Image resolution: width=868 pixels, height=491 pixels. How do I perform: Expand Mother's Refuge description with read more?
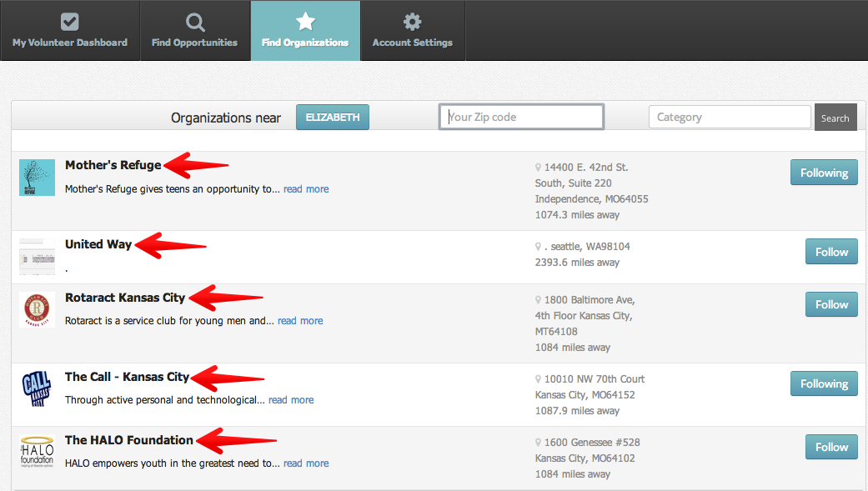coord(306,189)
